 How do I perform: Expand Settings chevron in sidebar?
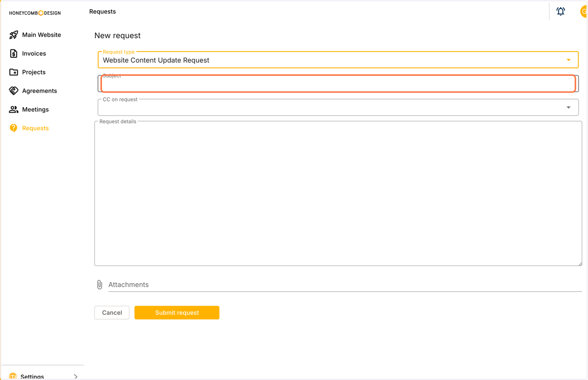tap(75, 377)
